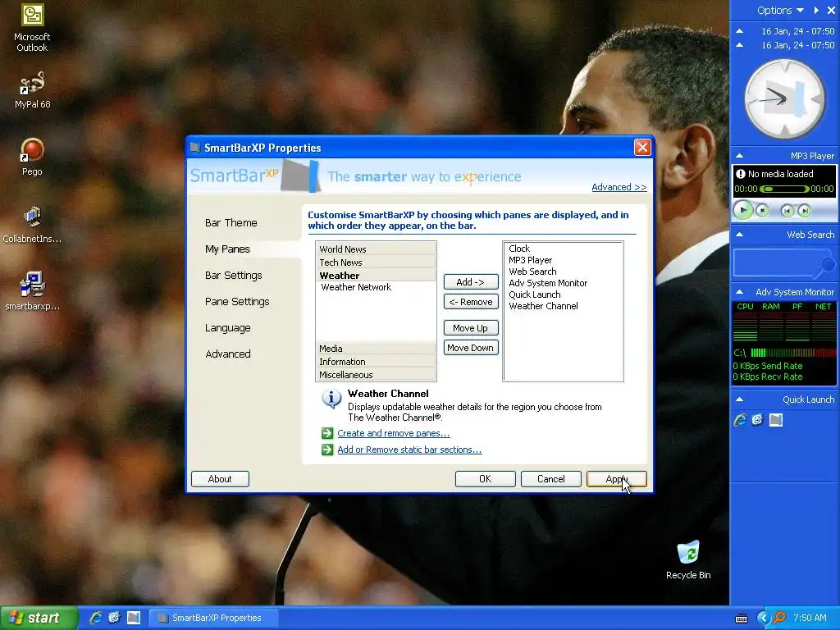Collapse the MP3 Player pane
840x630 pixels.
(x=739, y=156)
